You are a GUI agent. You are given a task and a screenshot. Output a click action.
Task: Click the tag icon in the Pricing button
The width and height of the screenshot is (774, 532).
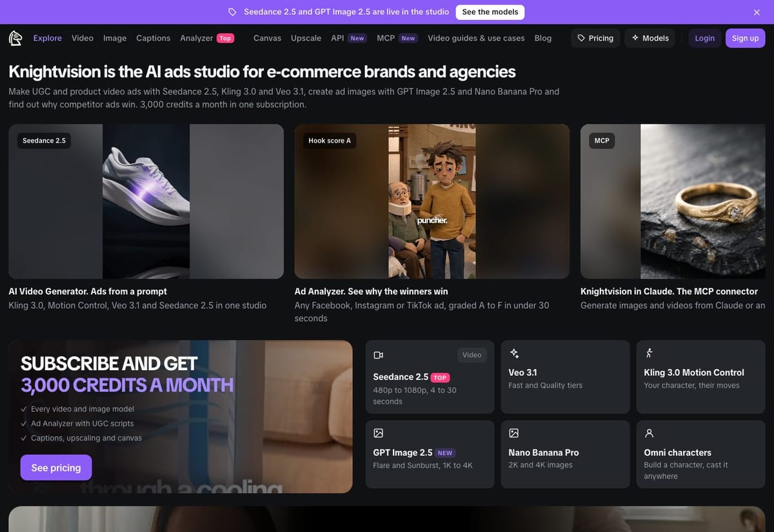click(581, 38)
